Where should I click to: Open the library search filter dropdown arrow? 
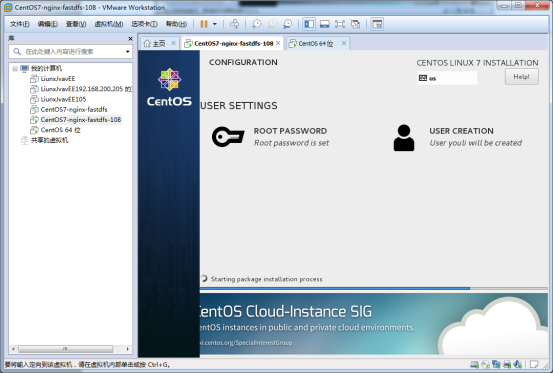coord(128,52)
